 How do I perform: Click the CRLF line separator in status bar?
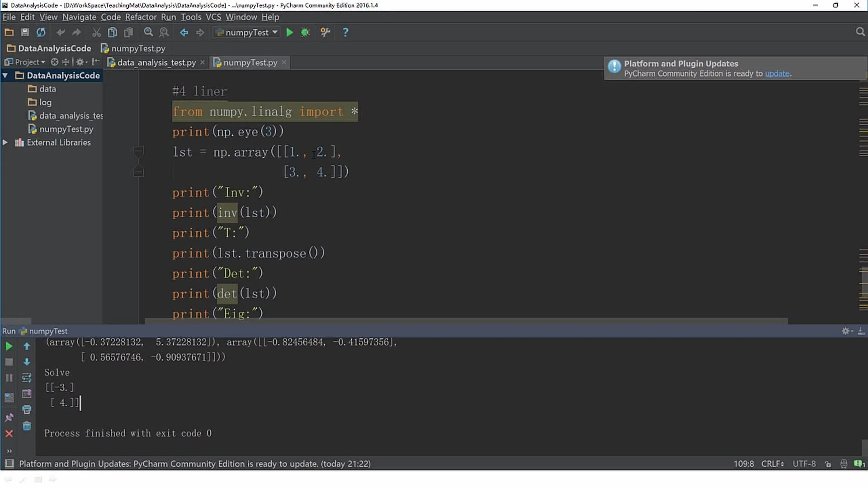click(771, 464)
